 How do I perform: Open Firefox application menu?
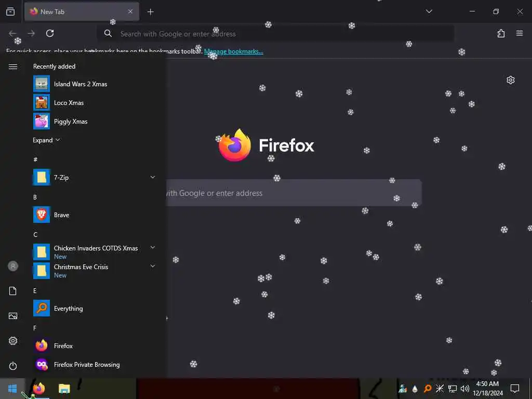pyautogui.click(x=520, y=33)
